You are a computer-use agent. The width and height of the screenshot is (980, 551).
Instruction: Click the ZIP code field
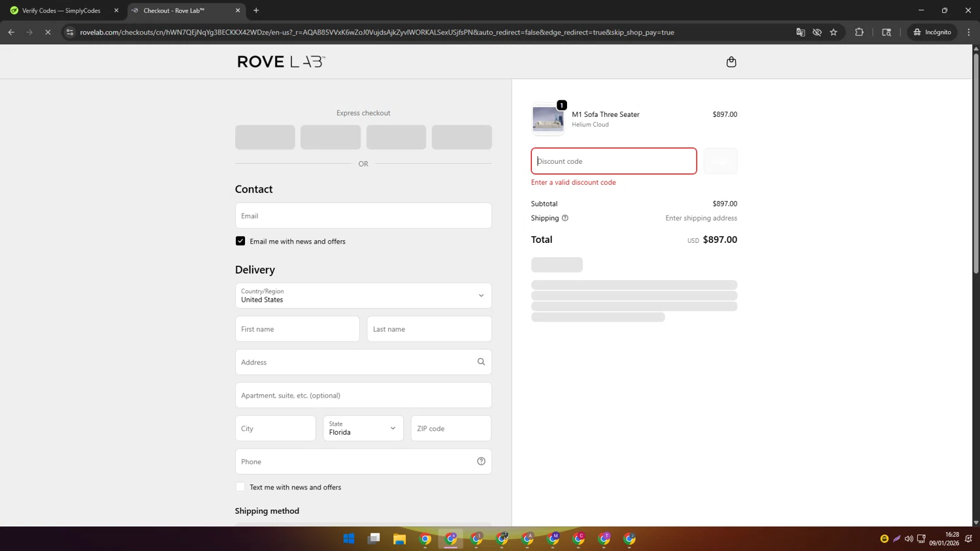coord(451,428)
